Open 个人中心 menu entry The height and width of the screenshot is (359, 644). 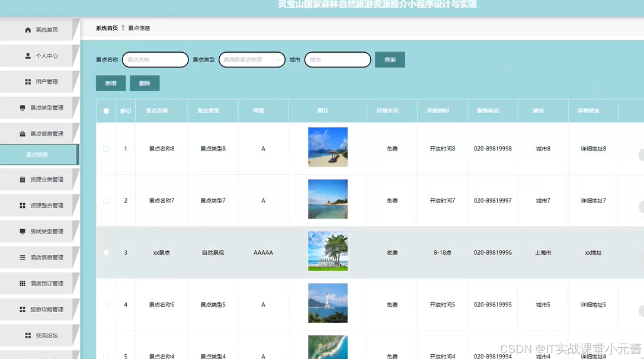pyautogui.click(x=39, y=56)
